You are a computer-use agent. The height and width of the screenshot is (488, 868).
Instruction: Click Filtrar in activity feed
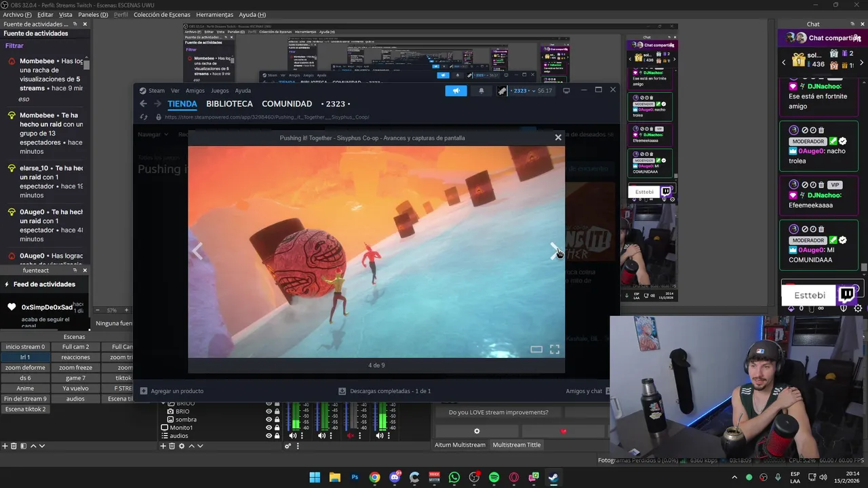(x=14, y=45)
